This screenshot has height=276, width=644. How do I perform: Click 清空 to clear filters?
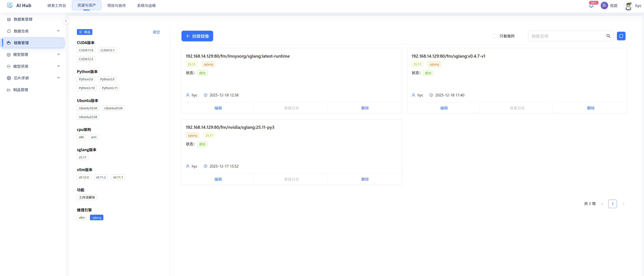coord(156,32)
